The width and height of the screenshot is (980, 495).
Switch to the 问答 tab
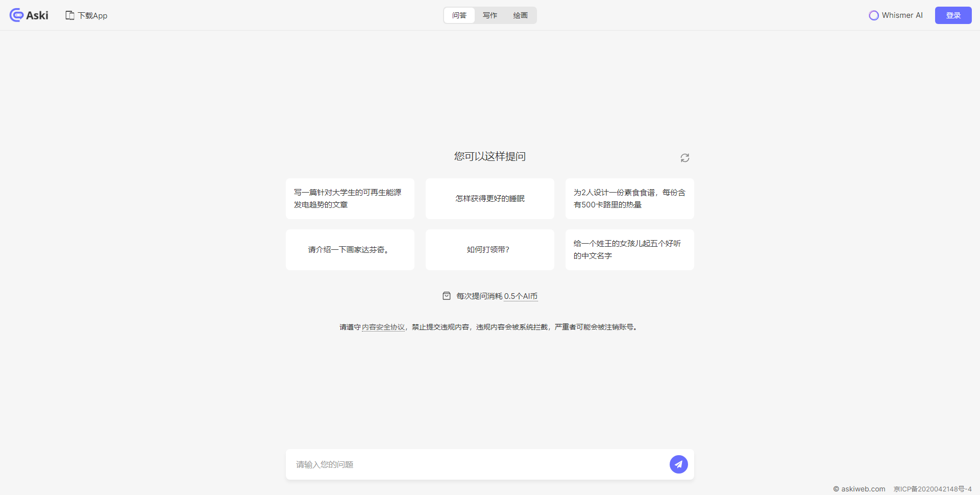pos(459,15)
